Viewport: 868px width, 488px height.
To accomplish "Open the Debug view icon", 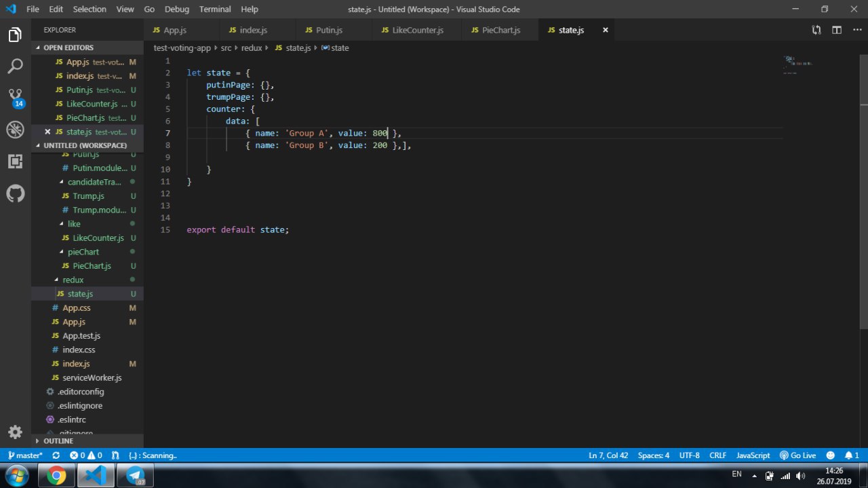I will coord(15,130).
